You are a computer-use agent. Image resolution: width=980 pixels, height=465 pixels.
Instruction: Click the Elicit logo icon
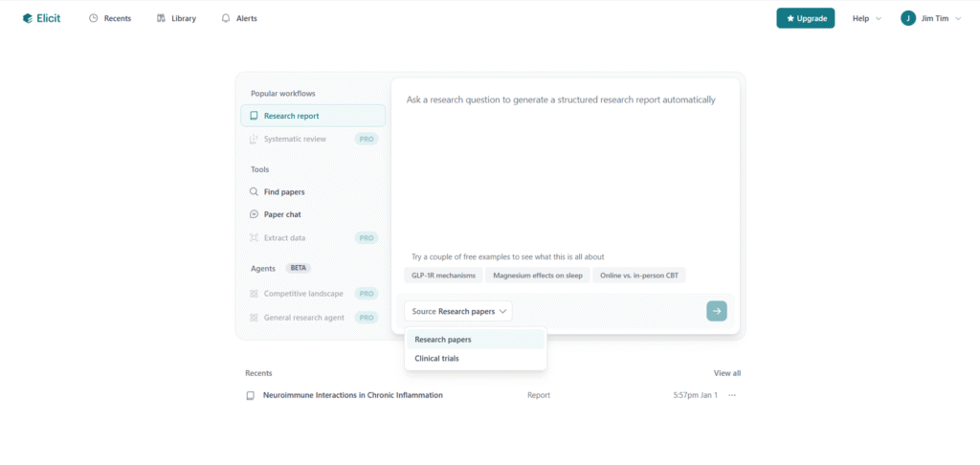(x=28, y=18)
